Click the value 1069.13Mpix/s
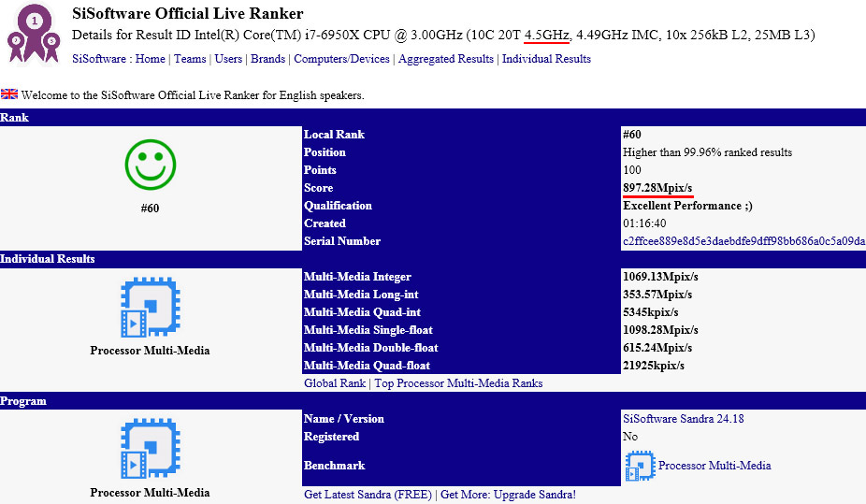 coord(660,277)
